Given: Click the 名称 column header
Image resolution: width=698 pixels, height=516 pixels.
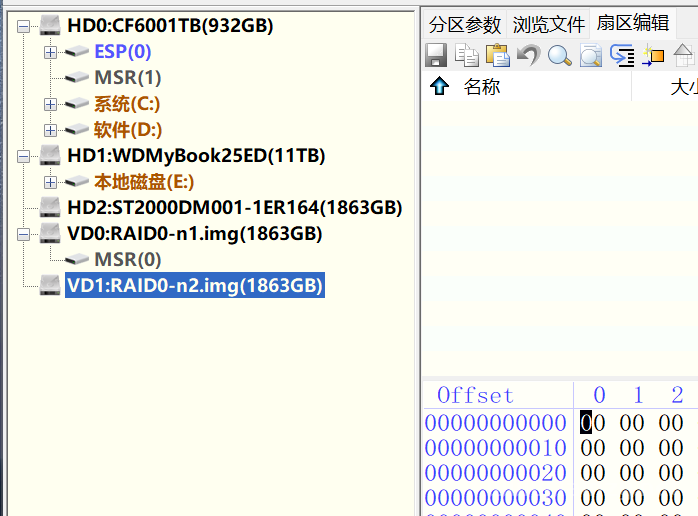Looking at the screenshot, I should pos(482,87).
